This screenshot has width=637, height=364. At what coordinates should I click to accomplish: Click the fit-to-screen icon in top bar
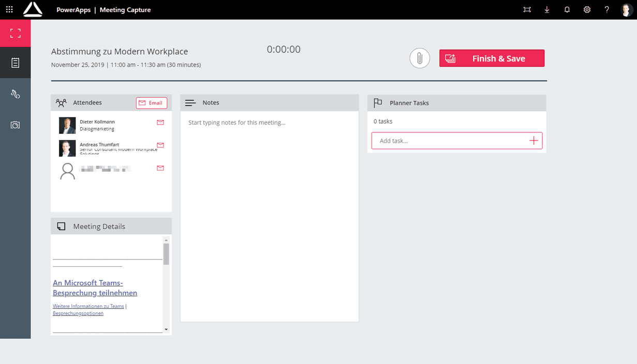point(527,10)
